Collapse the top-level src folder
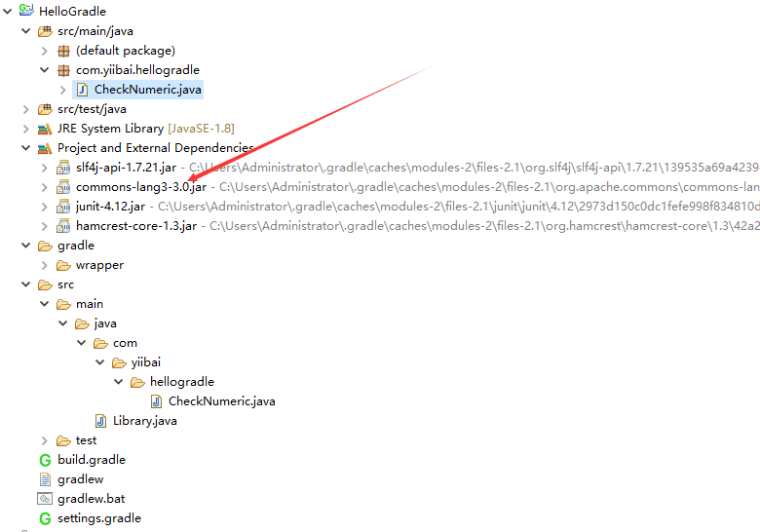The image size is (760, 532). click(x=26, y=285)
